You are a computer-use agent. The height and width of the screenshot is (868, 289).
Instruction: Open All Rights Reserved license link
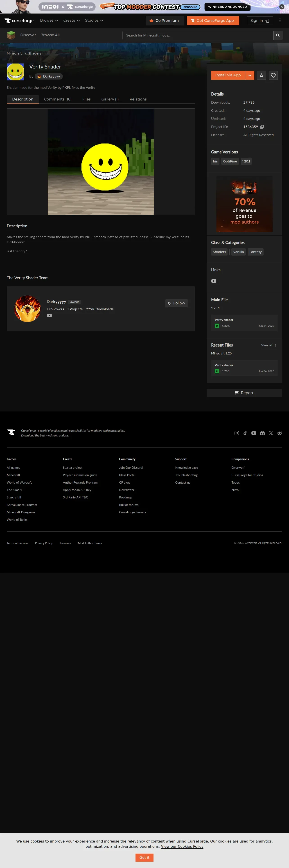(x=258, y=135)
